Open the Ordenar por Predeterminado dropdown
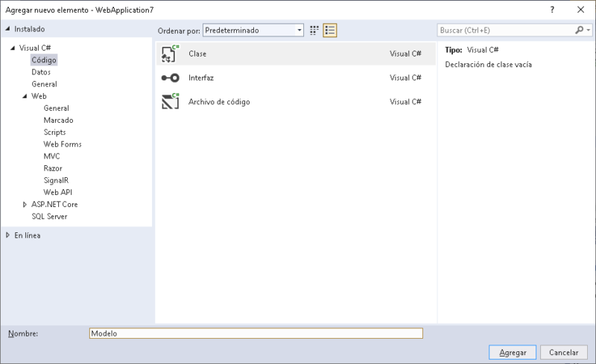The height and width of the screenshot is (364, 596). click(x=253, y=31)
